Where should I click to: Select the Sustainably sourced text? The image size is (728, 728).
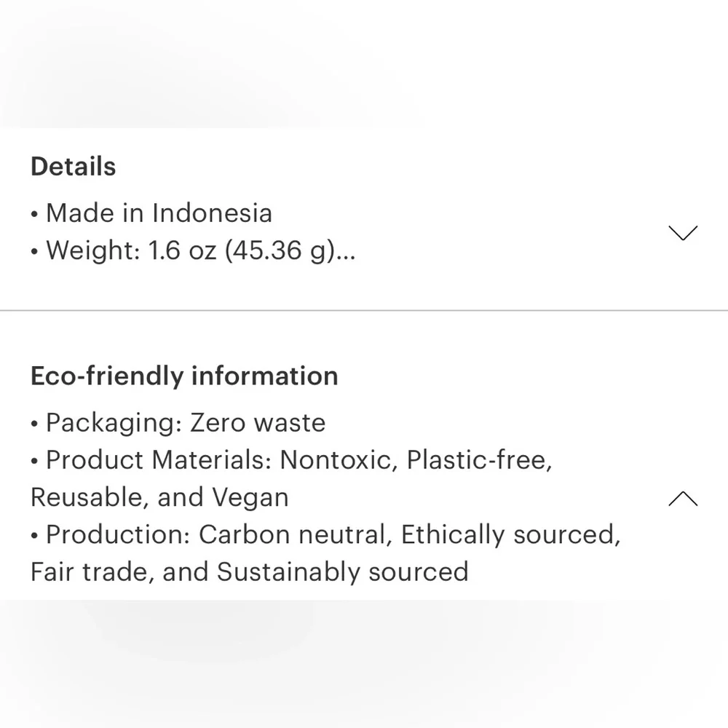coord(342,572)
